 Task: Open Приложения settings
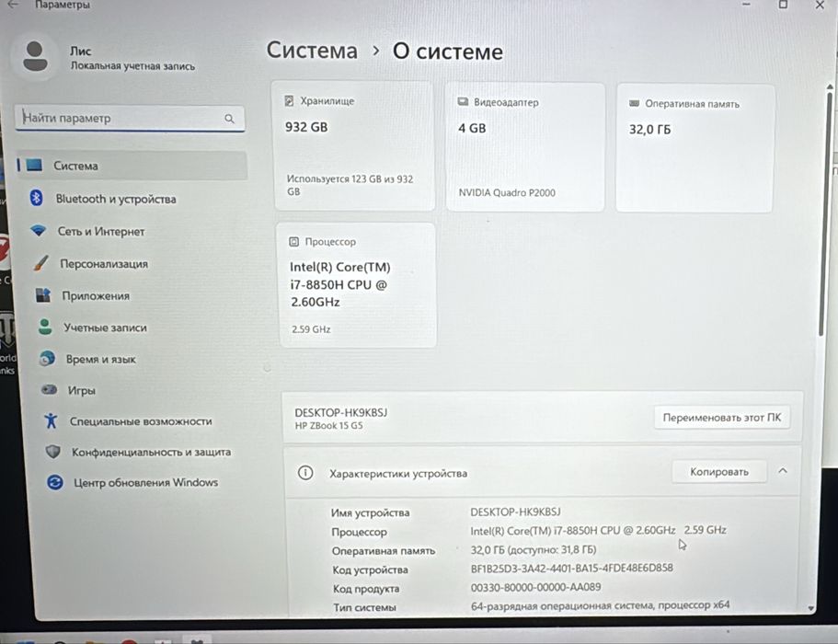tap(96, 296)
